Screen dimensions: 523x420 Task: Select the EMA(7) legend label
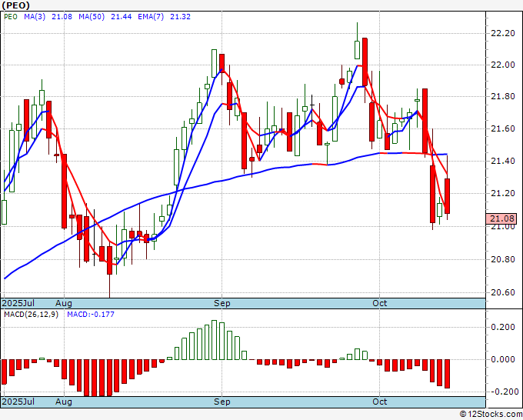pyautogui.click(x=151, y=17)
